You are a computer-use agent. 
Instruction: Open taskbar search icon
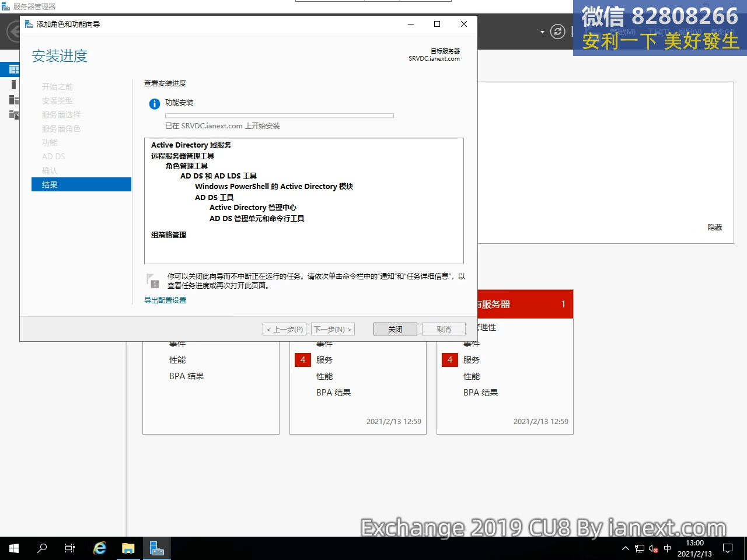[42, 548]
